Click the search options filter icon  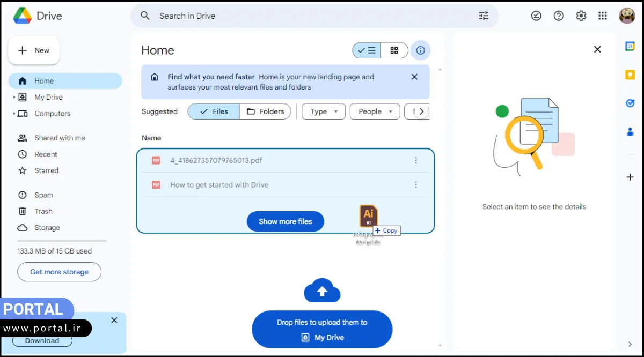point(484,16)
